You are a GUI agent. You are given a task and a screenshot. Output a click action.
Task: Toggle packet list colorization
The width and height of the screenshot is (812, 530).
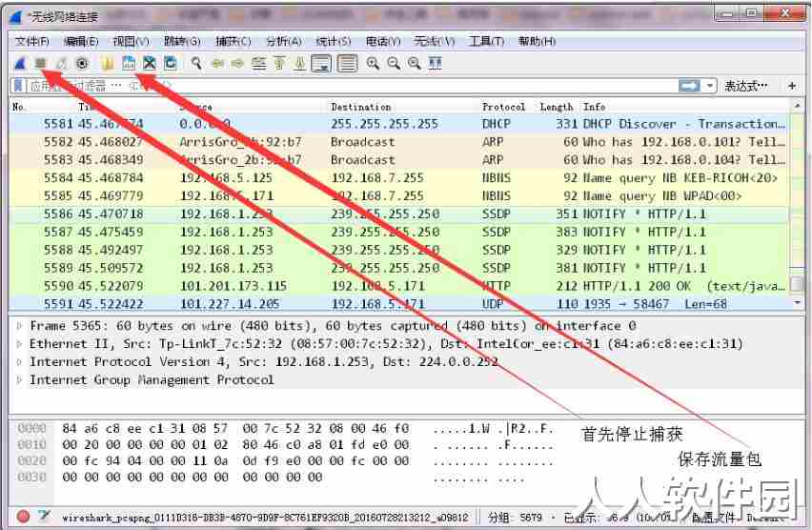click(x=348, y=64)
